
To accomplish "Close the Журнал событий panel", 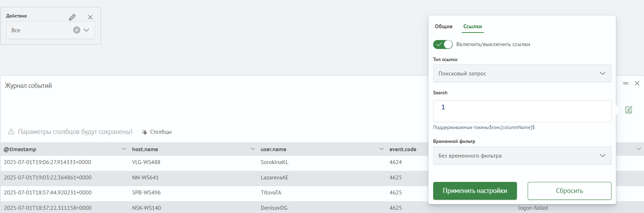I will tap(637, 83).
